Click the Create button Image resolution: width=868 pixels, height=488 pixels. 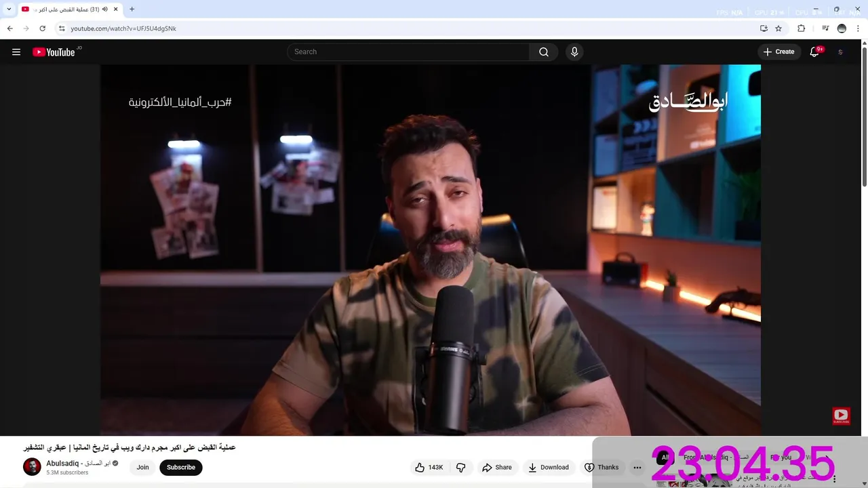pos(778,52)
